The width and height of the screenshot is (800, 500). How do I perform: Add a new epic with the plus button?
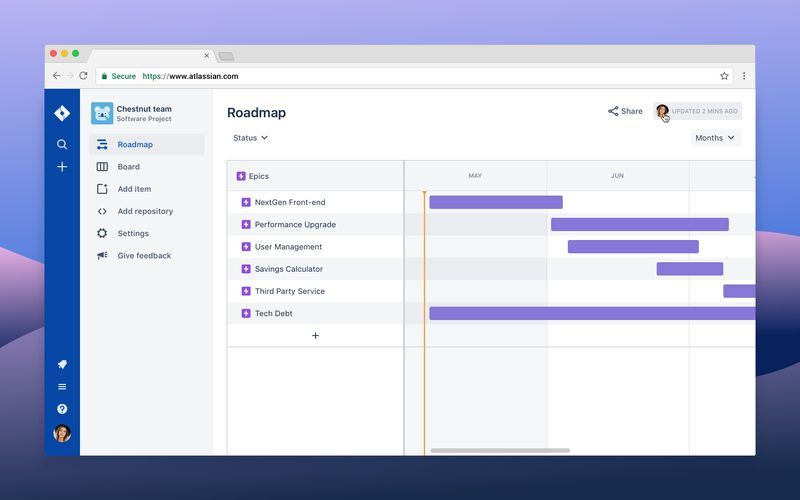coord(315,335)
